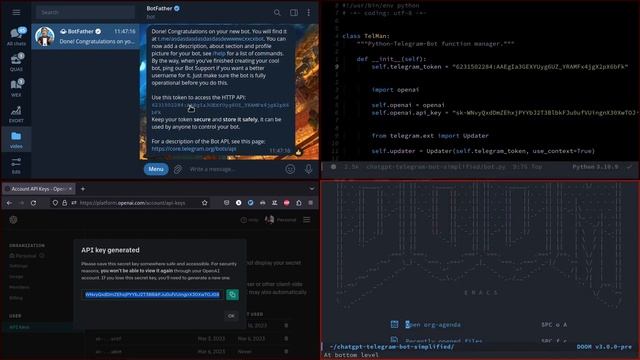Select the Account API Keys browser tab
The height and width of the screenshot is (360, 640).
(38, 189)
